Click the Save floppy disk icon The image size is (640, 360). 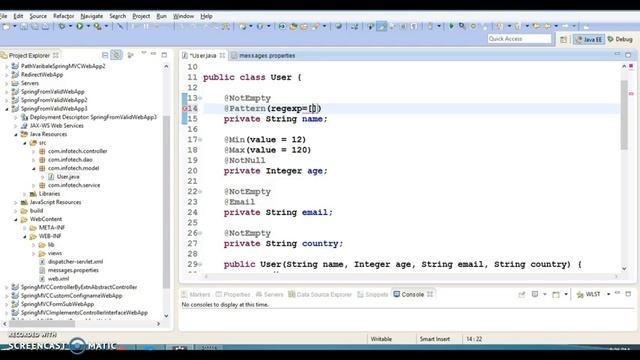point(24,27)
